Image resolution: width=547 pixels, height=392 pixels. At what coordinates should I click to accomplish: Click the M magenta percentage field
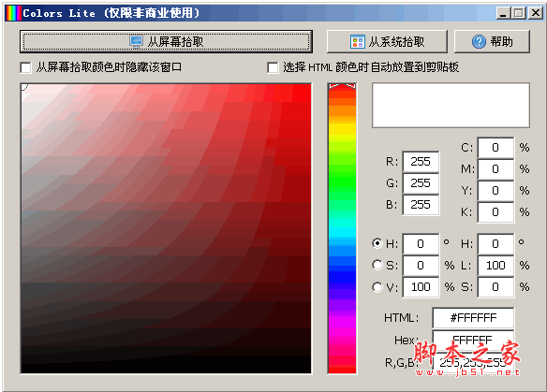[x=495, y=169]
